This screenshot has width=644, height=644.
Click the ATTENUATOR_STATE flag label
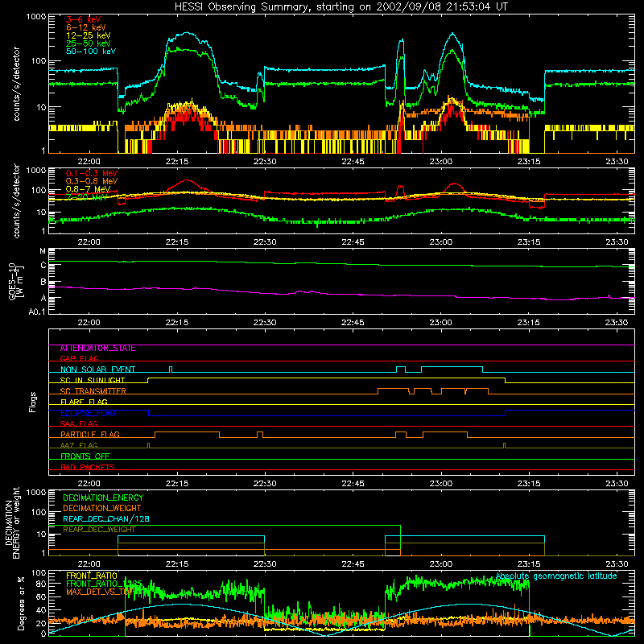pos(97,349)
